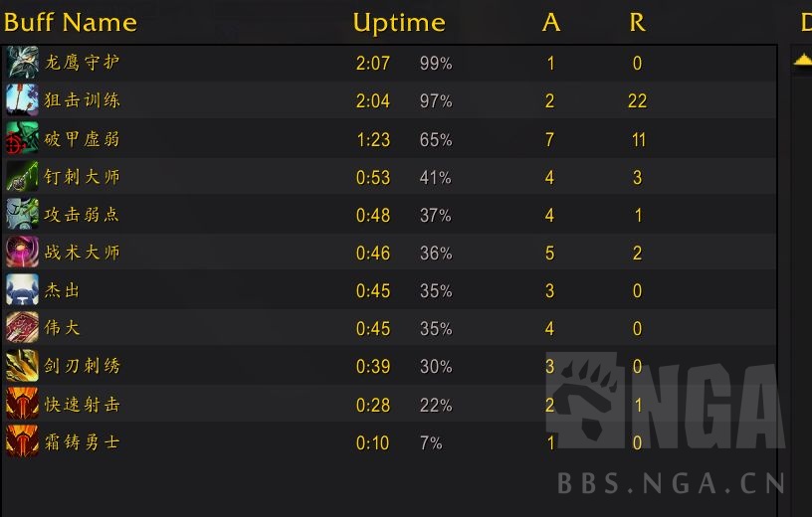Viewport: 812px width, 517px height.
Task: Sort by the A column header
Action: 550,22
